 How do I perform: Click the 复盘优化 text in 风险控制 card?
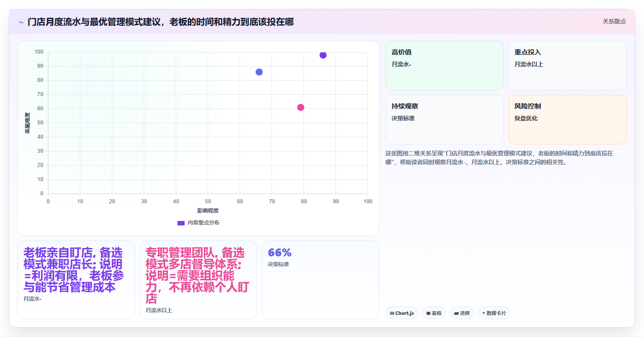(x=526, y=119)
